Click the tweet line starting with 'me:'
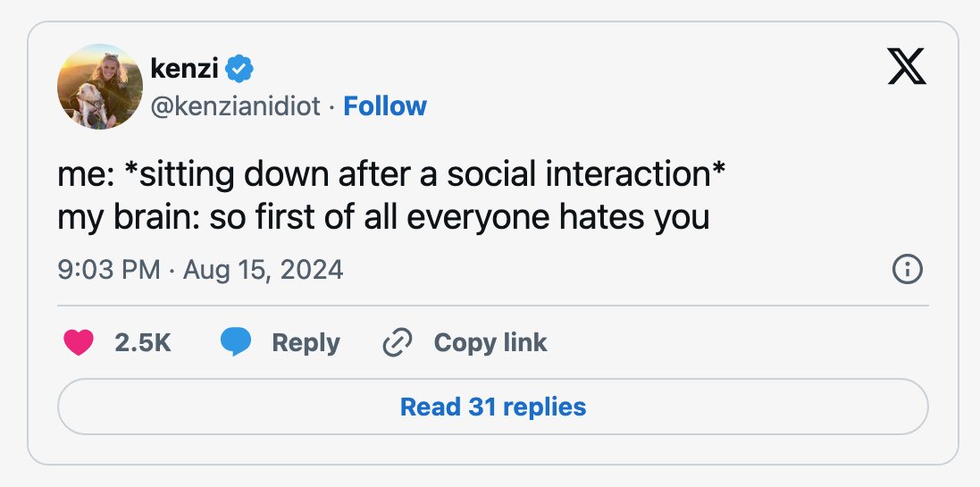 tap(391, 174)
